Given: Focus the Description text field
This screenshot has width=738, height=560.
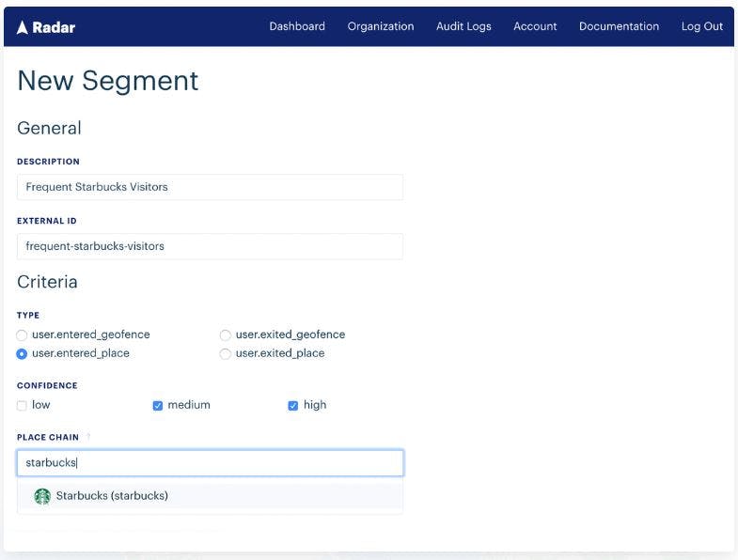Looking at the screenshot, I should pos(210,187).
